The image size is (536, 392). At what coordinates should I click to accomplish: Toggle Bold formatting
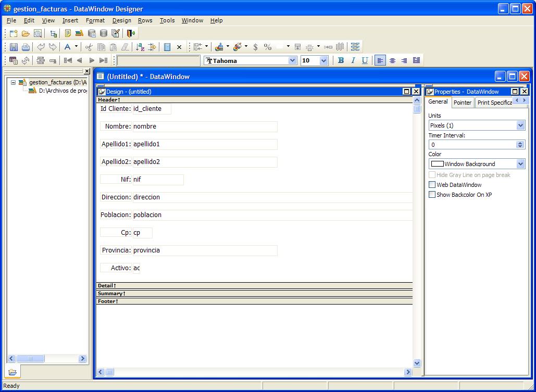point(341,60)
